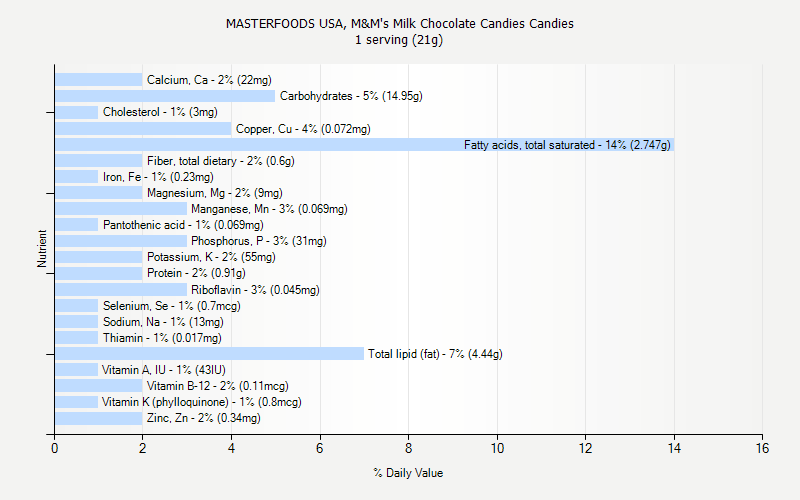Click the 'Iron, Fe - 1% (0.23mg)' label
The height and width of the screenshot is (500, 800).
[x=158, y=177]
